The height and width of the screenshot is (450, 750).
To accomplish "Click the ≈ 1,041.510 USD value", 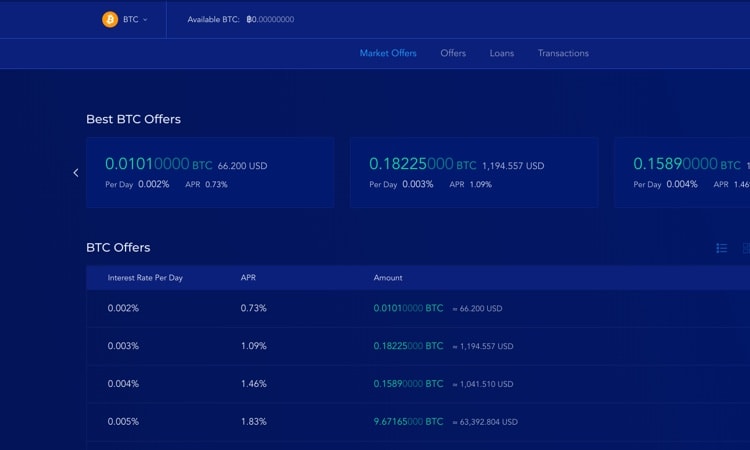I will [483, 384].
